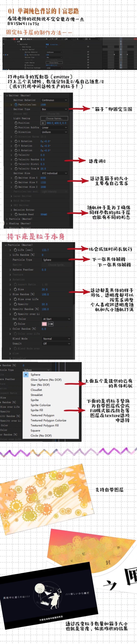Screen dimensions: 137x644
Task: Toggle the Size stopwatch in Particle section
Action: pyautogui.click(x=15, y=289)
